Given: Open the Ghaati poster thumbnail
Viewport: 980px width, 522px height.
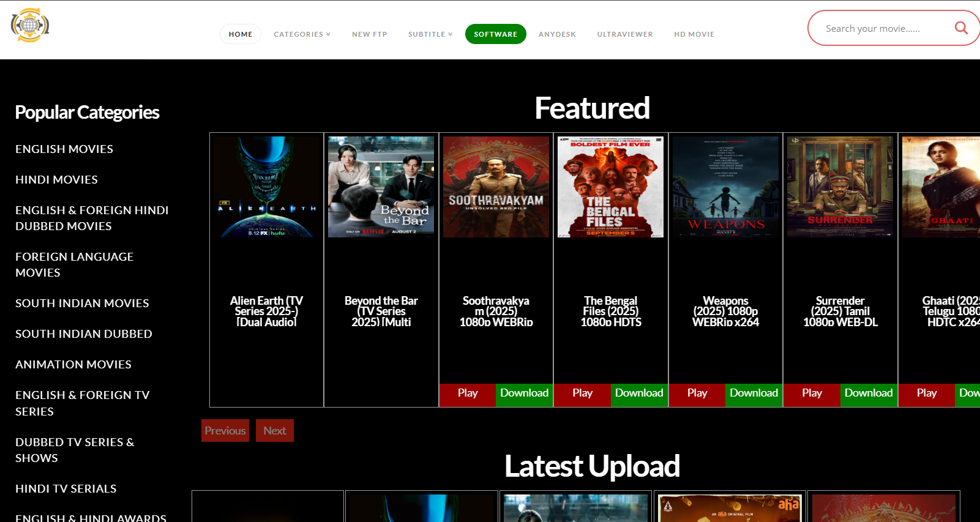Looking at the screenshot, I should click(941, 187).
